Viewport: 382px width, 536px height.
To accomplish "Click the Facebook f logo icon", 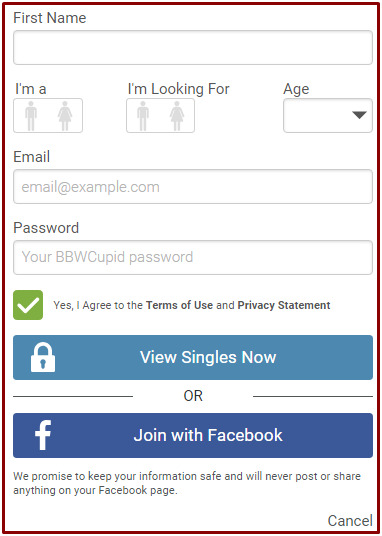I will (43, 435).
